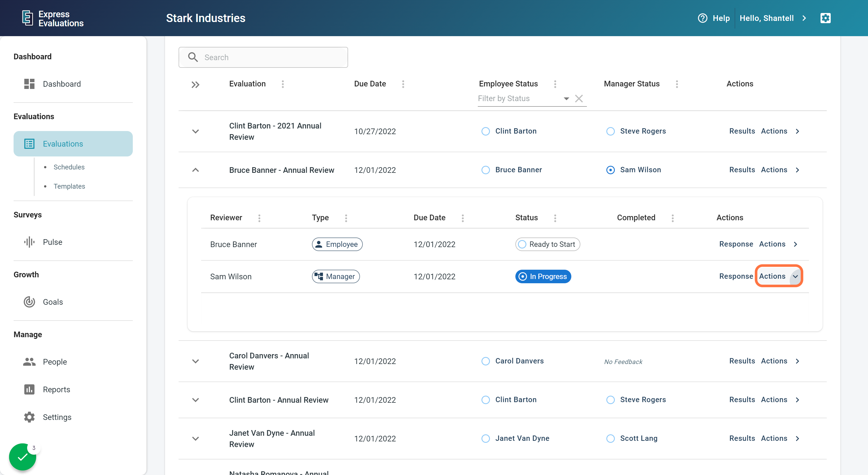
Task: Click the Pulse waveform icon in sidebar
Action: coord(29,242)
